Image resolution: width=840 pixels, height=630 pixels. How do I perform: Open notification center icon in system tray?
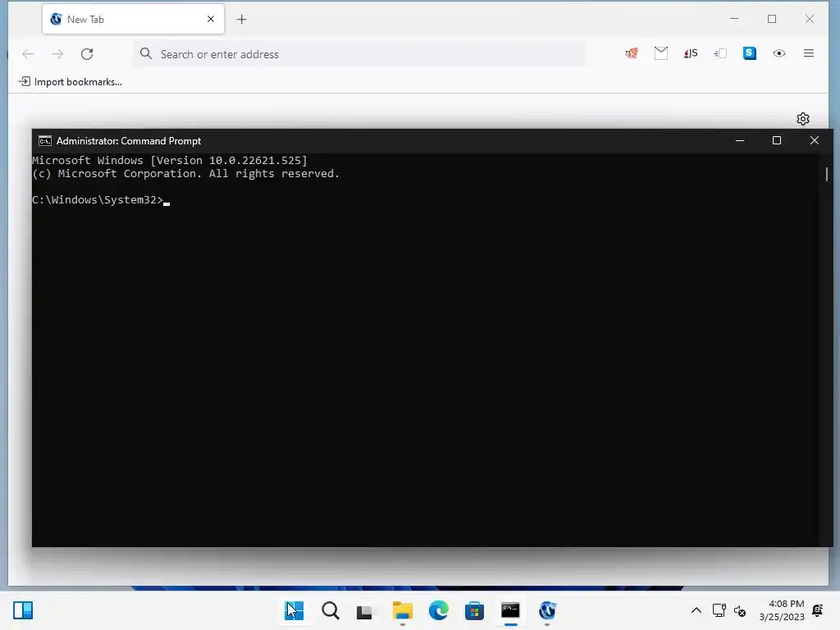(818, 610)
